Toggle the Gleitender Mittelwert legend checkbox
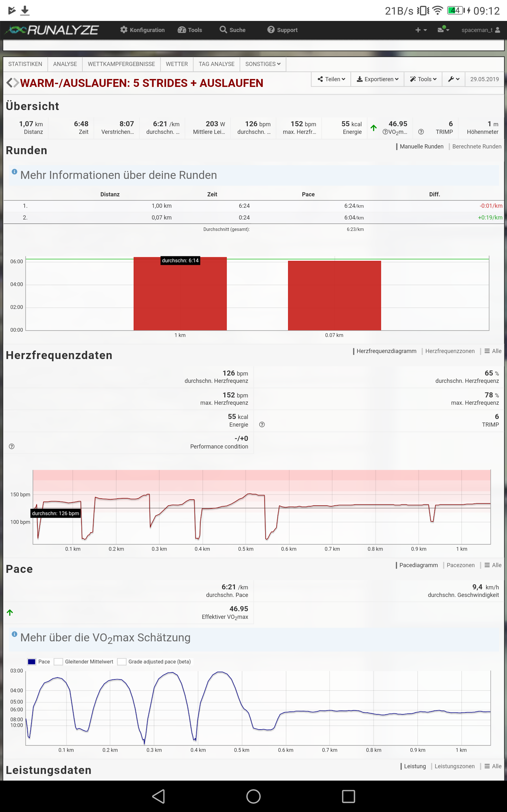This screenshot has width=507, height=812. click(58, 662)
